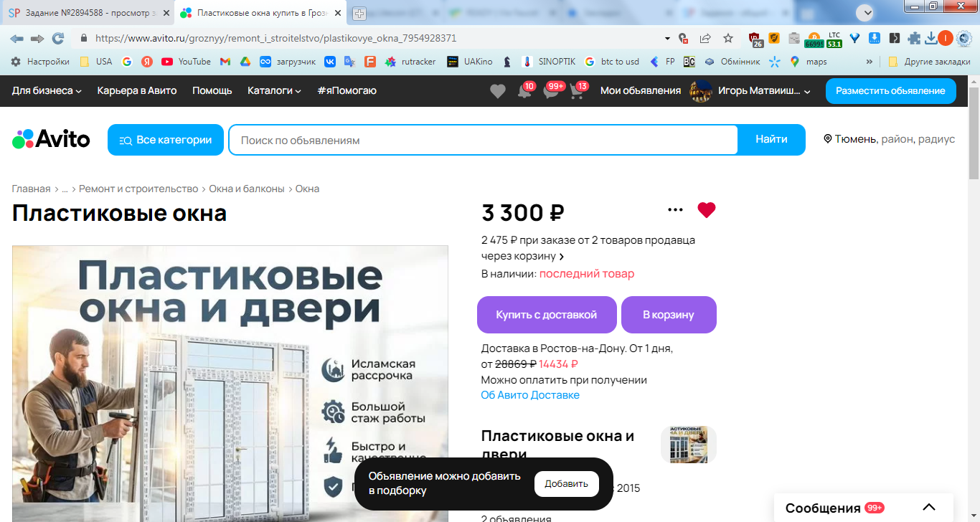Show hidden bookmarks with double chevron
This screenshot has width=980, height=522.
[870, 62]
